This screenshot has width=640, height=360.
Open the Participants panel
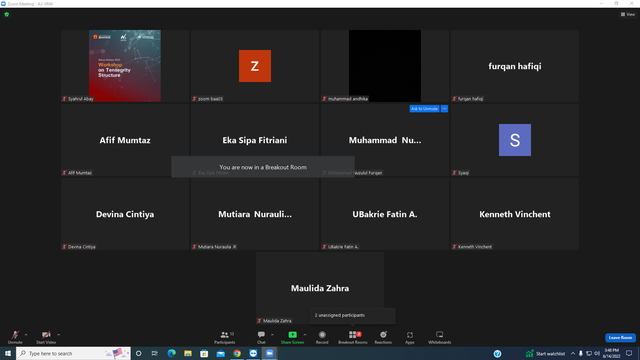point(224,337)
